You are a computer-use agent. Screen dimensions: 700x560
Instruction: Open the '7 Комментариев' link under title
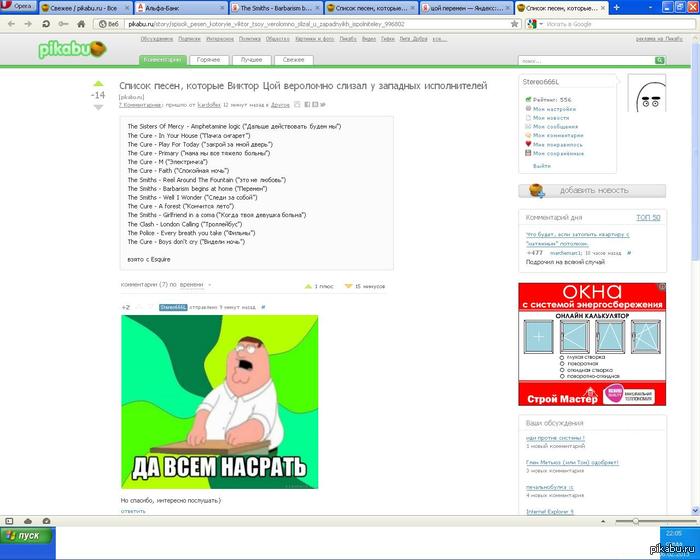pos(140,105)
